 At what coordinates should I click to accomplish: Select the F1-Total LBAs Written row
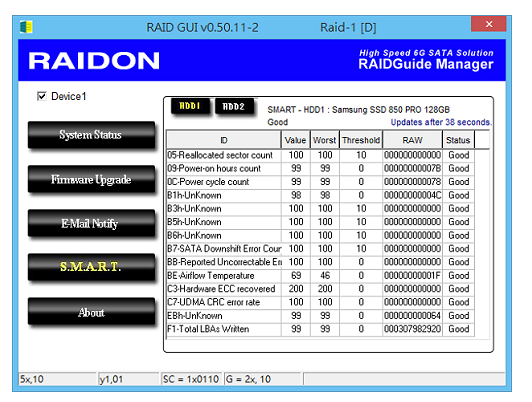coord(320,329)
